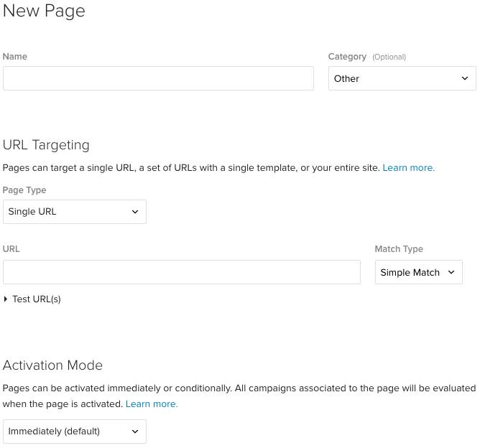Click the URL field label

point(11,249)
